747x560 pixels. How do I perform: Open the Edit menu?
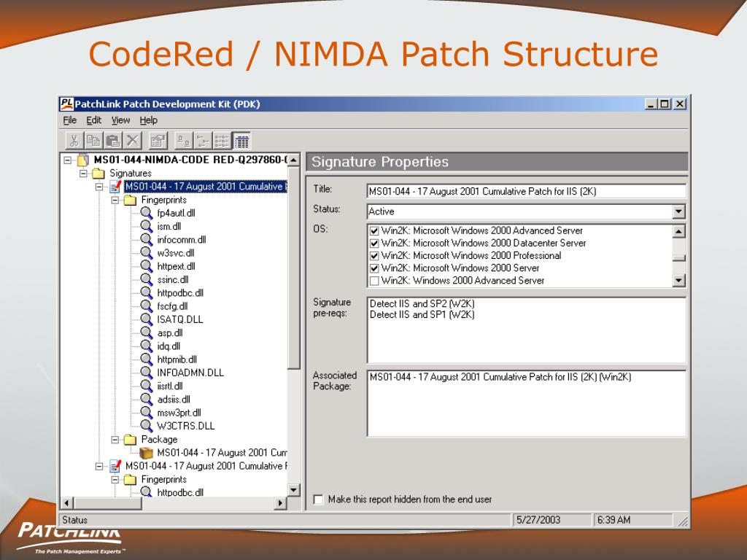(93, 120)
